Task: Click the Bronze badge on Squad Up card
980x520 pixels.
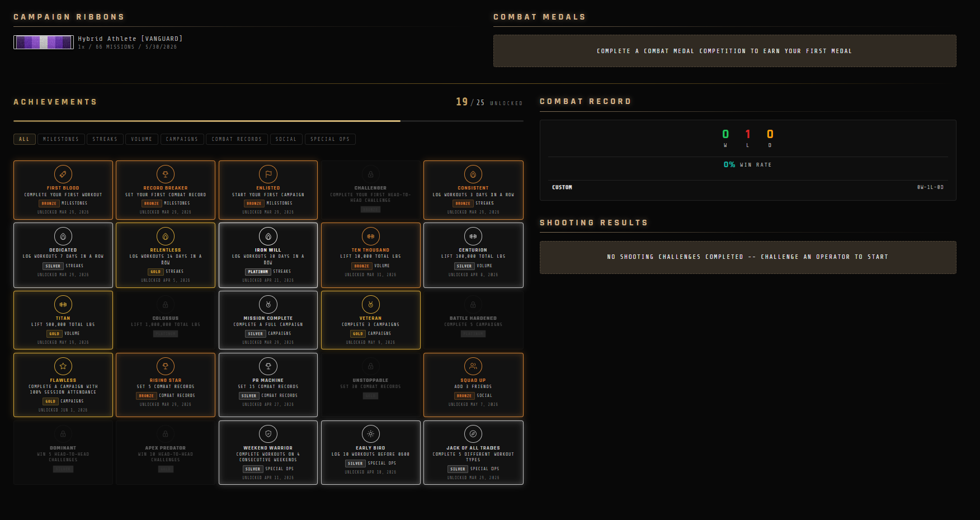Action: click(x=464, y=396)
